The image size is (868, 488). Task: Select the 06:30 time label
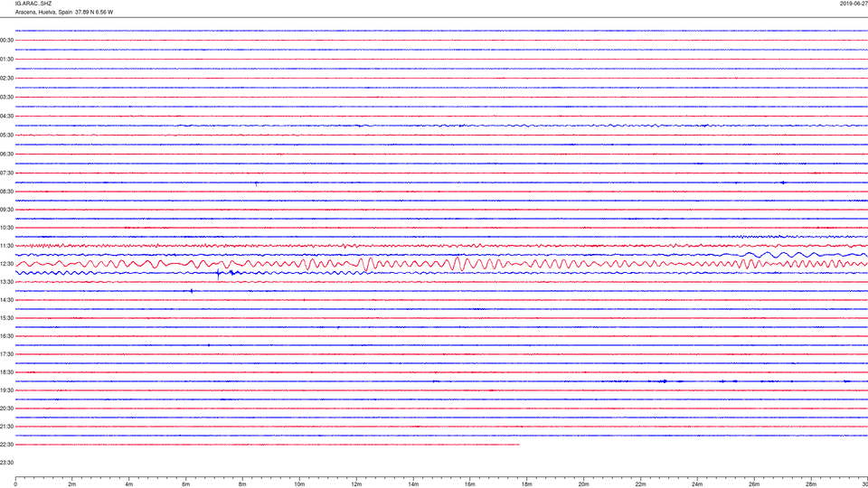(x=6, y=155)
